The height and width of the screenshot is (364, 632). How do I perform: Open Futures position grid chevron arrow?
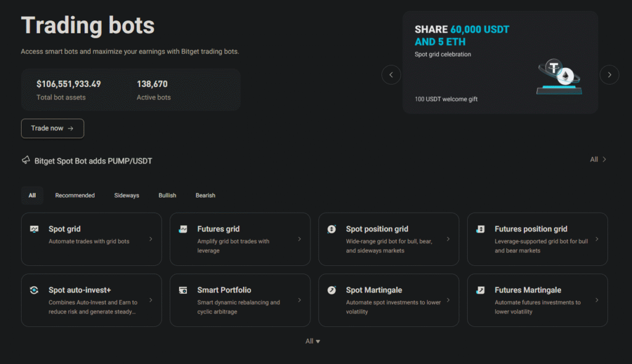(597, 239)
